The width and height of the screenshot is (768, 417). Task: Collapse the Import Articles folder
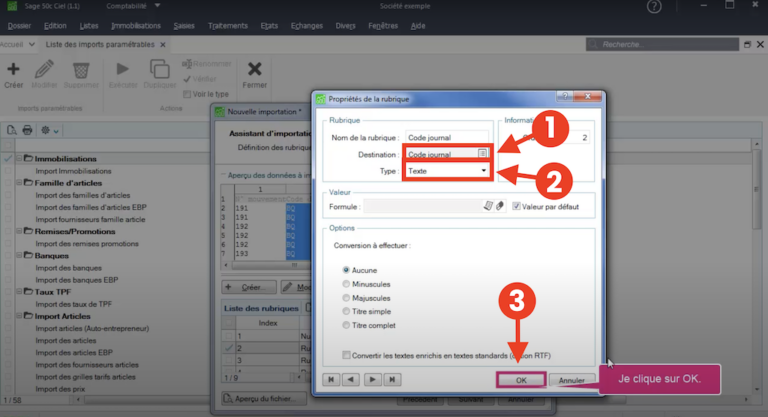(19, 316)
